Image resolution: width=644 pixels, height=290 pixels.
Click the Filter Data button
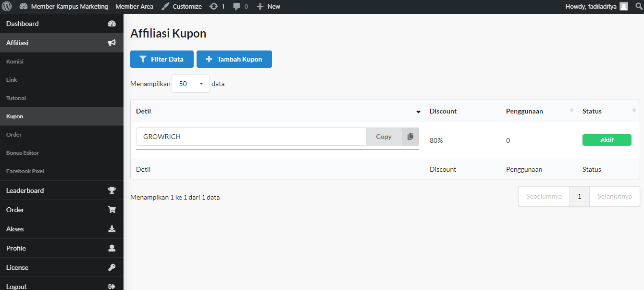tap(161, 59)
